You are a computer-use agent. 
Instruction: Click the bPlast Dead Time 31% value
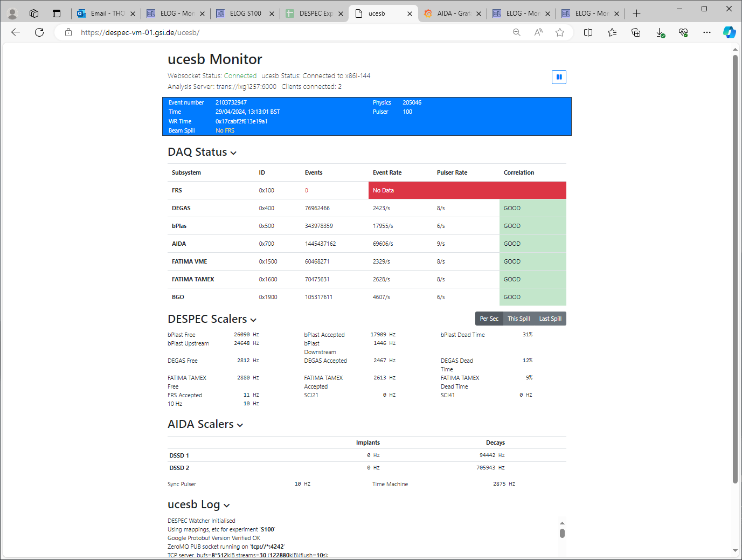(x=528, y=335)
